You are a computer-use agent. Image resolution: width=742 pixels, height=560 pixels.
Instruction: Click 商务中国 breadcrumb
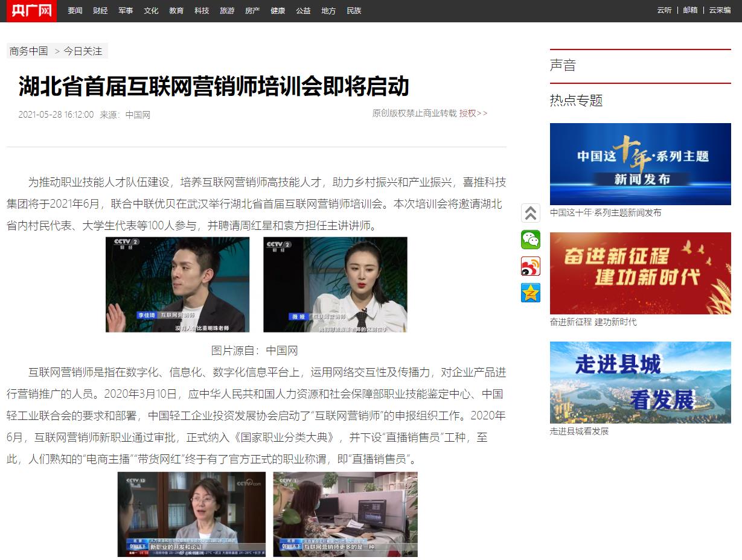coord(28,51)
